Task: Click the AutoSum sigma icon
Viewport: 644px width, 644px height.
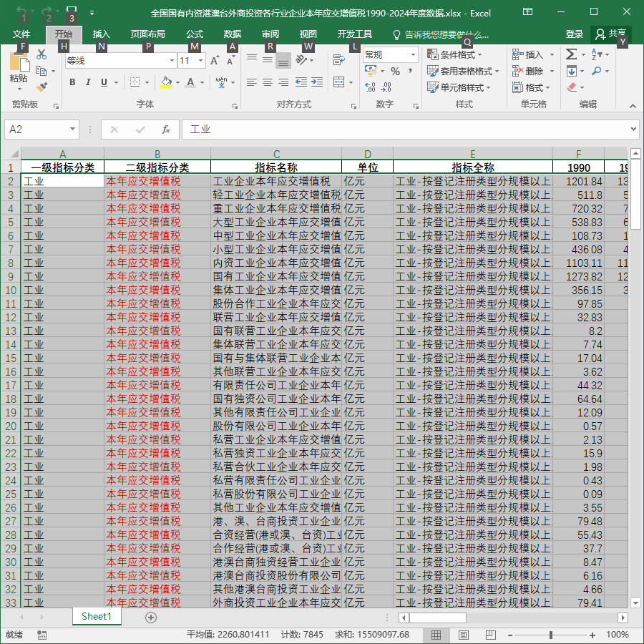Action: click(571, 54)
